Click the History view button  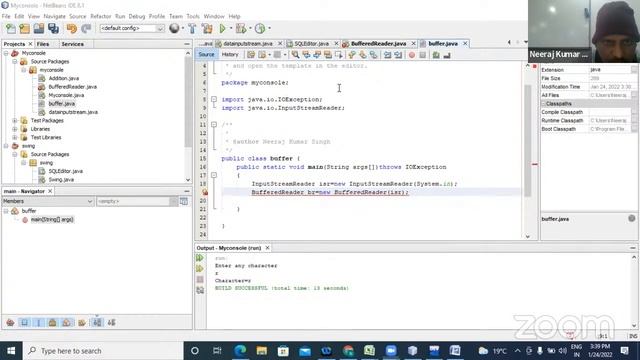pos(230,54)
